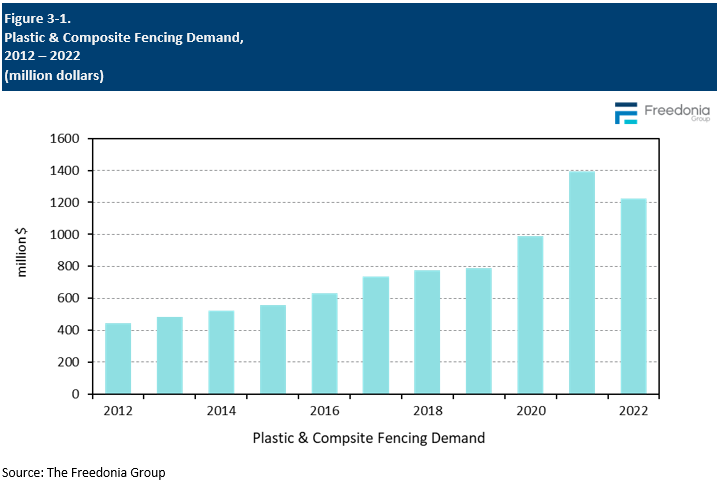
Task: Click the 400 y-axis label
Action: pyautogui.click(x=68, y=330)
